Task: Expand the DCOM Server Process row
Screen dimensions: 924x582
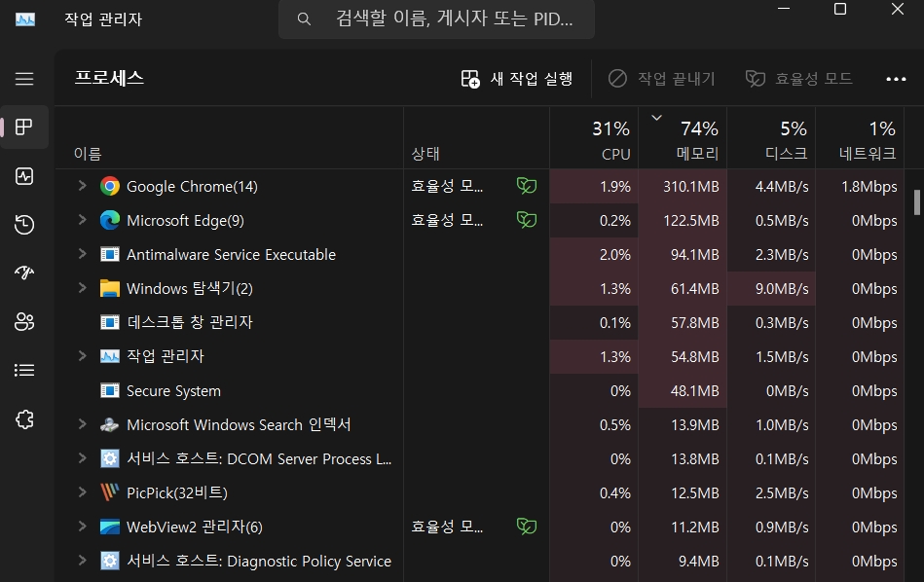Action: [82, 458]
